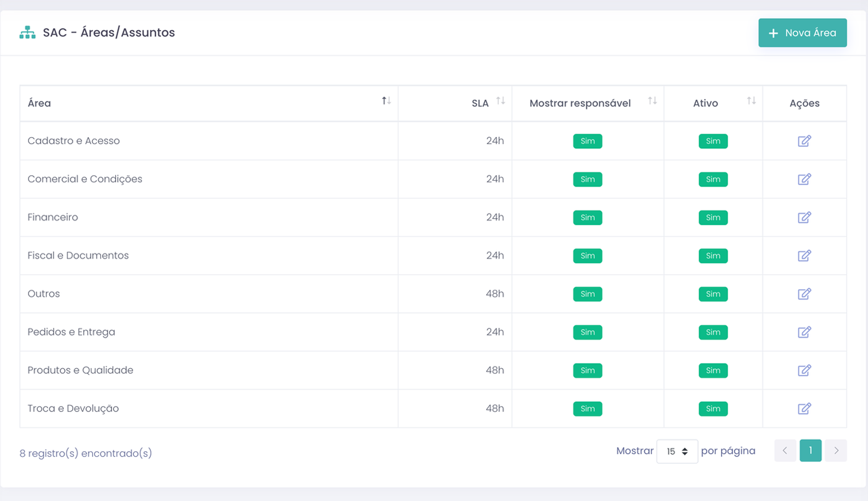Viewport: 868px width, 501px height.
Task: Edit the Cadastro e Acesso area
Action: [x=804, y=141]
